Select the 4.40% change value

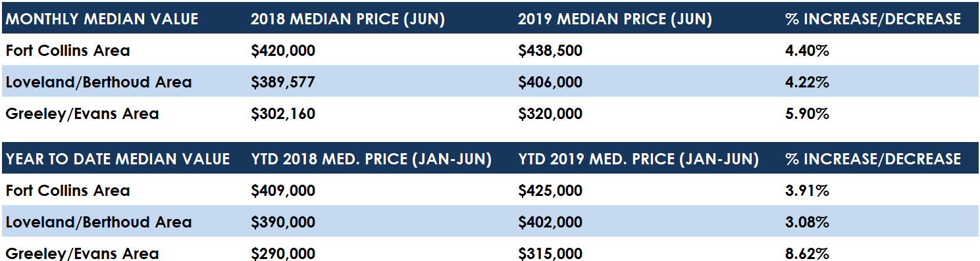pos(807,51)
